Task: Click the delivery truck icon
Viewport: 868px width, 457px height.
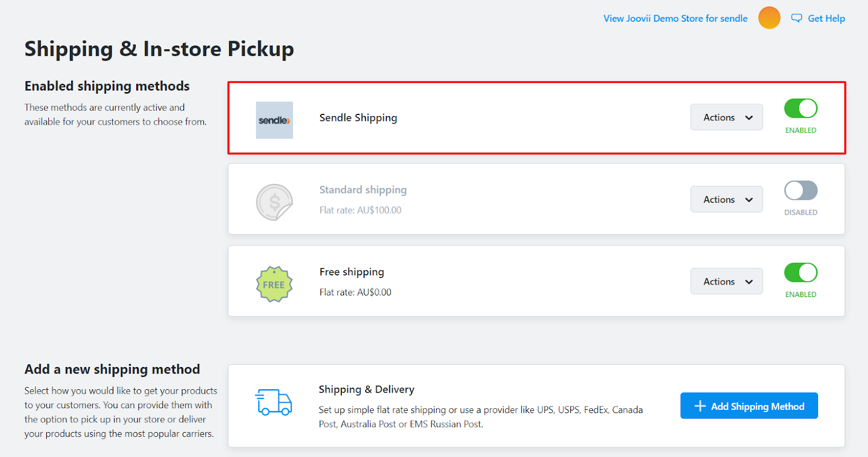Action: coord(273,402)
